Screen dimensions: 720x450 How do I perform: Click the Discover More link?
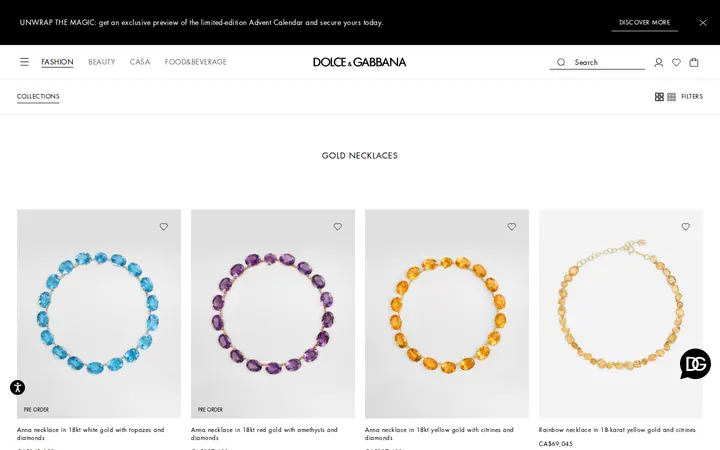[645, 22]
